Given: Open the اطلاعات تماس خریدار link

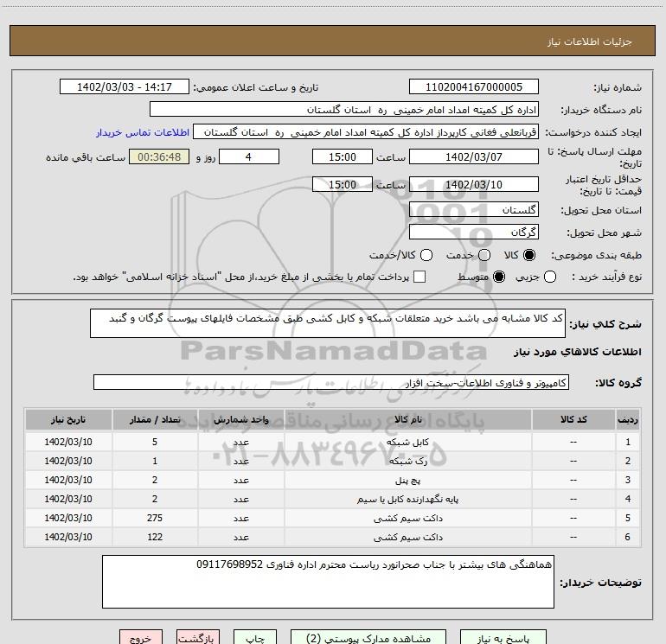Looking at the screenshot, I should coord(143,132).
